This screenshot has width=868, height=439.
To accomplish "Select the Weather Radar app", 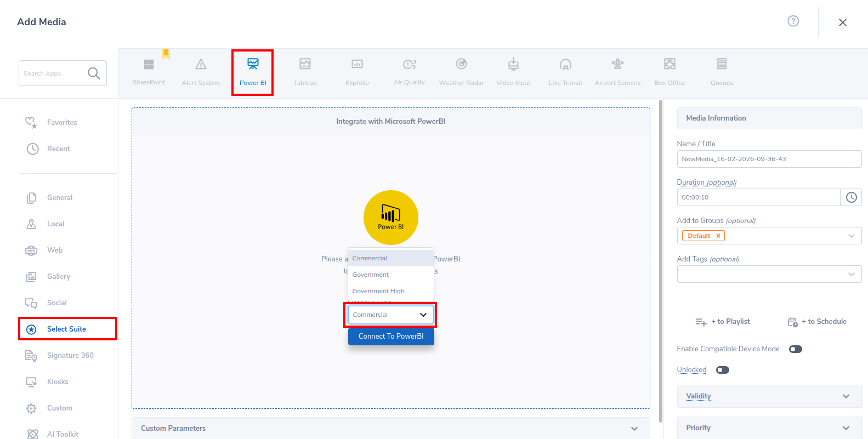I will [461, 72].
